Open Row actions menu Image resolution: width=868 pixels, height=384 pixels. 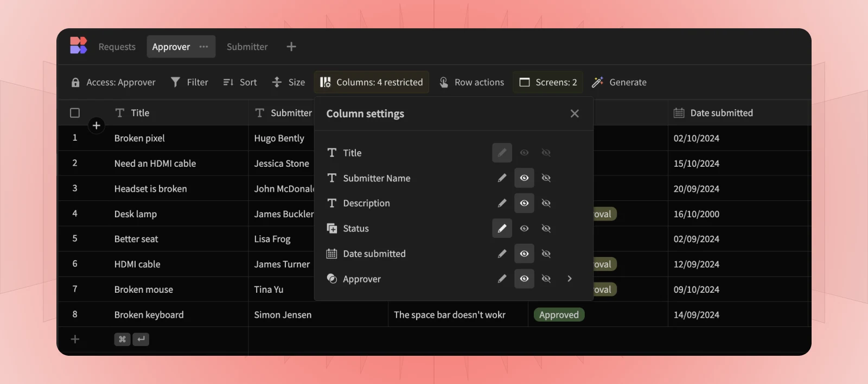point(471,82)
